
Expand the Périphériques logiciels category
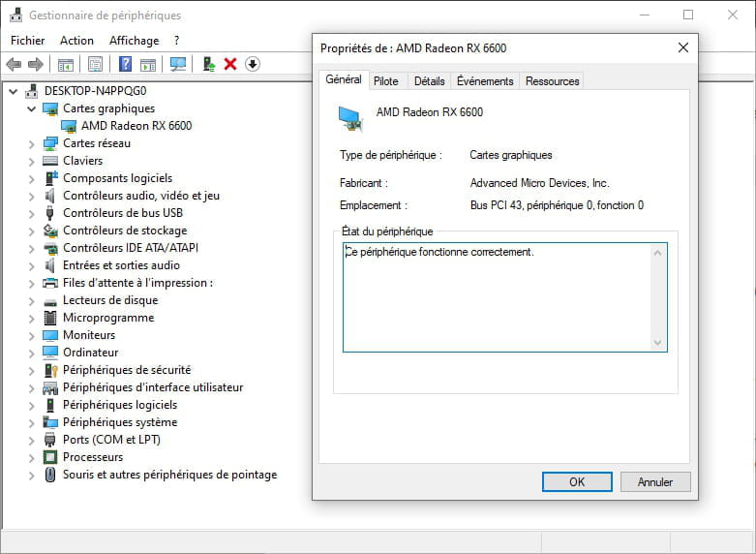(x=32, y=405)
